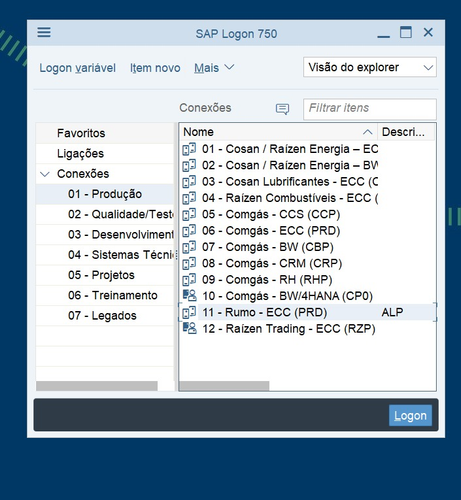This screenshot has width=461, height=500.
Task: Open the hamburger menu icon
Action: [x=44, y=32]
